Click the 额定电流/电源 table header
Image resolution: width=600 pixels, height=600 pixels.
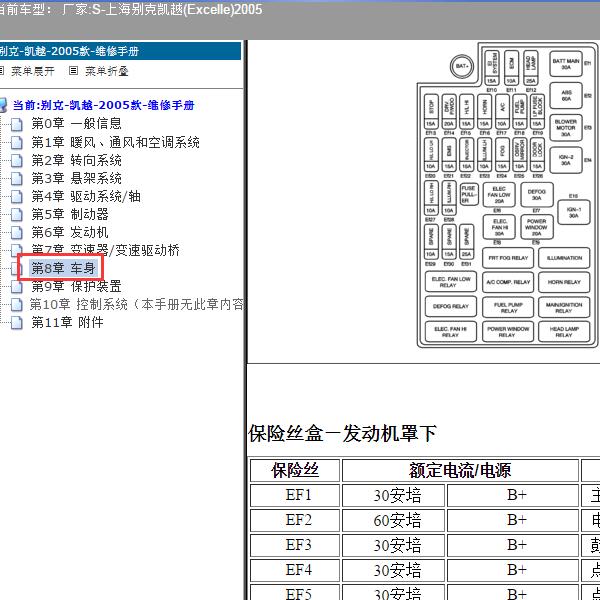point(460,470)
